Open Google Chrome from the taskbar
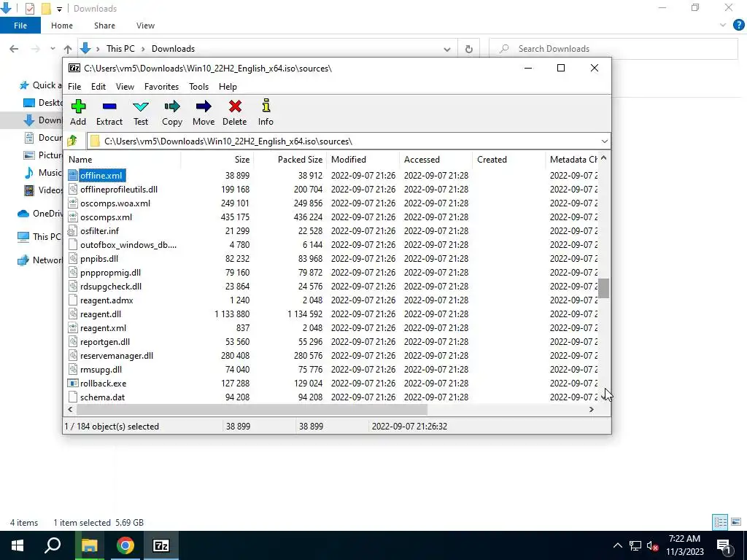Screen dimensions: 747x560 pos(125,545)
